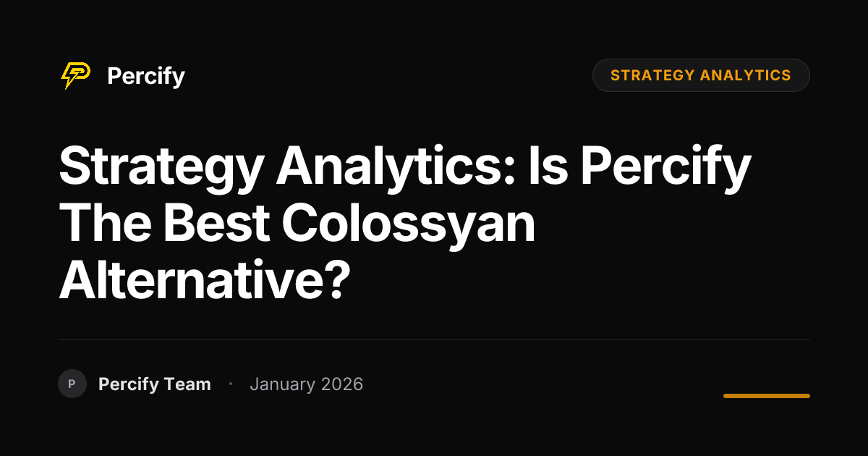
Task: Select the STRATEGY ANALYTICS category badge
Action: [x=701, y=75]
